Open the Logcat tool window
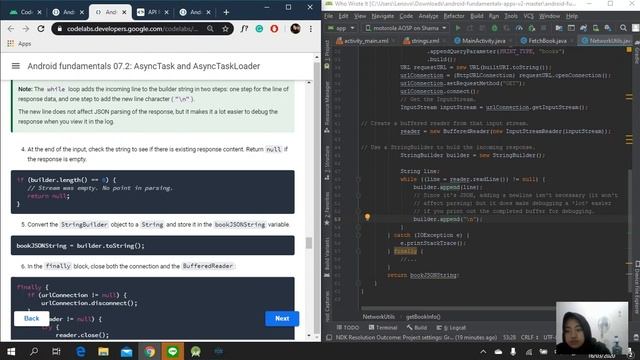Image resolution: width=640 pixels, height=360 pixels. (451, 327)
